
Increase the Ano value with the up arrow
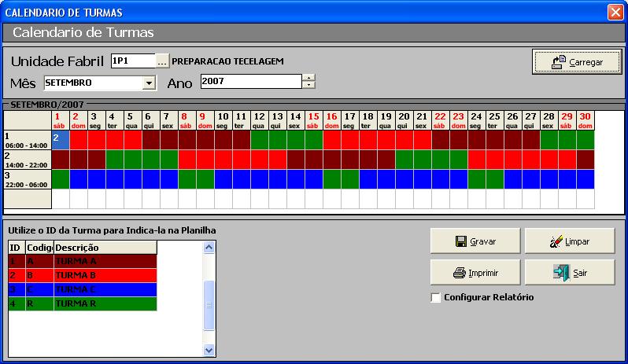pos(308,78)
